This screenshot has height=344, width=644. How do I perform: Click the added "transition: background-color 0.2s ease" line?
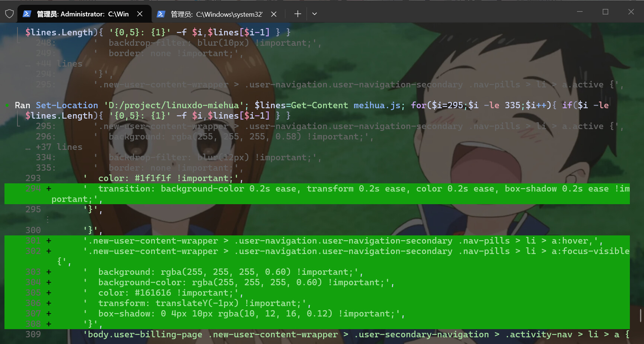[x=317, y=194]
